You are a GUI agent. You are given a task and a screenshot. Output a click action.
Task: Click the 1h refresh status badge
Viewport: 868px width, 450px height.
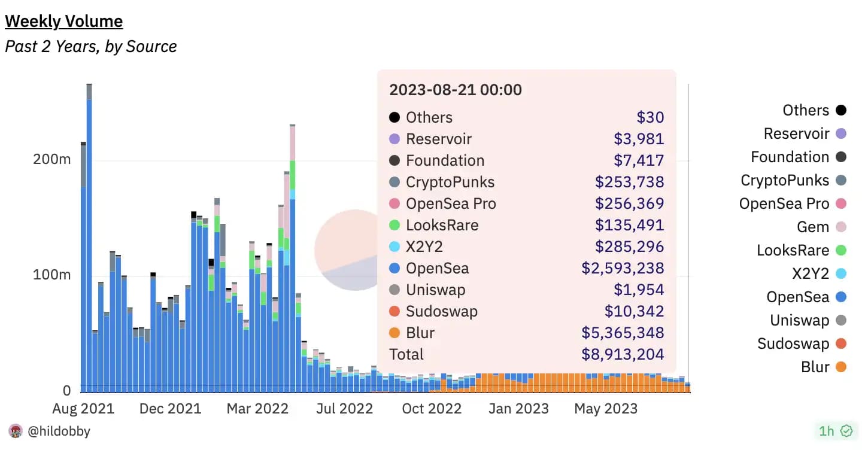[x=836, y=430]
